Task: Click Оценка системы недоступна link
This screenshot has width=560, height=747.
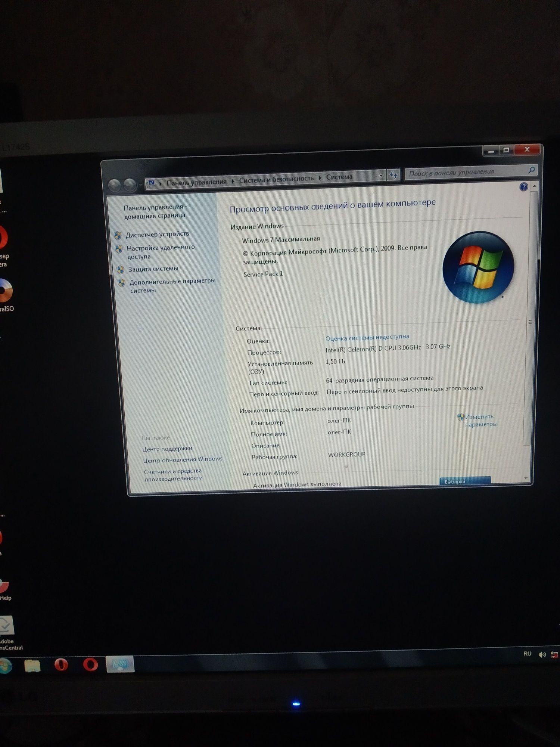Action: [x=367, y=338]
